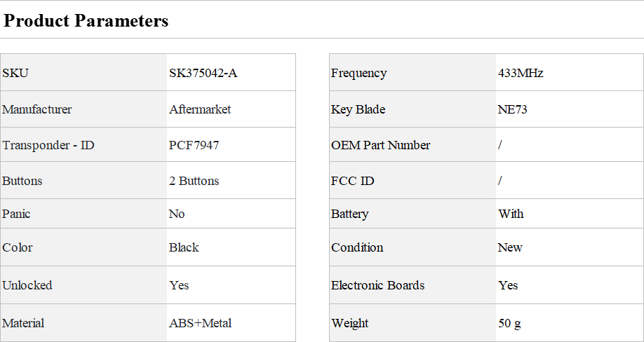Viewport: 644px width, 342px height.
Task: Select the SKU value SK375042-A
Action: (203, 73)
